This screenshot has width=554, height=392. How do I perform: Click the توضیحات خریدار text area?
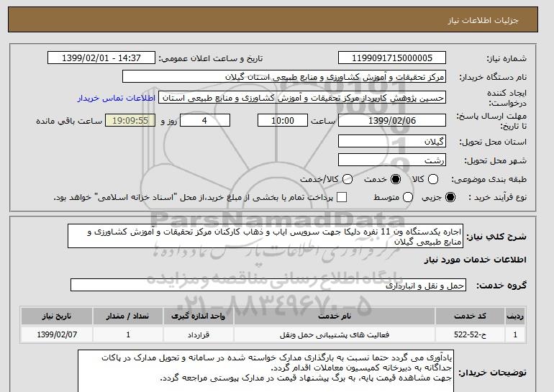[x=265, y=371]
